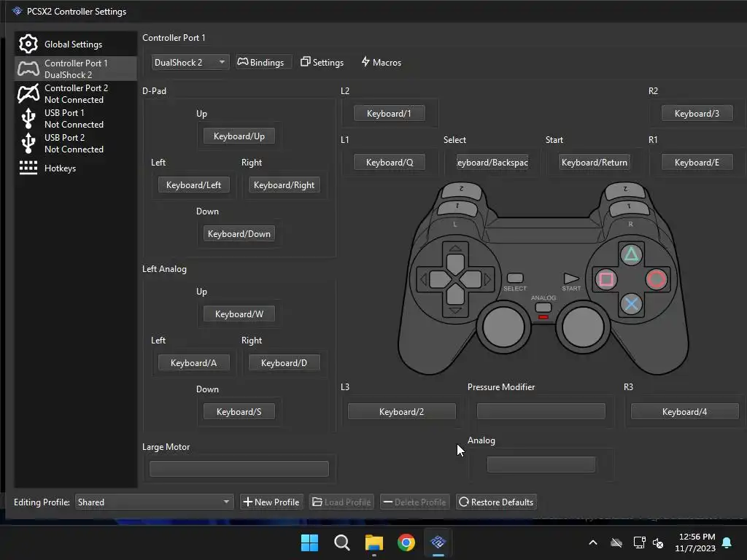Click the square button on controller image
This screenshot has width=747, height=560.
(605, 279)
